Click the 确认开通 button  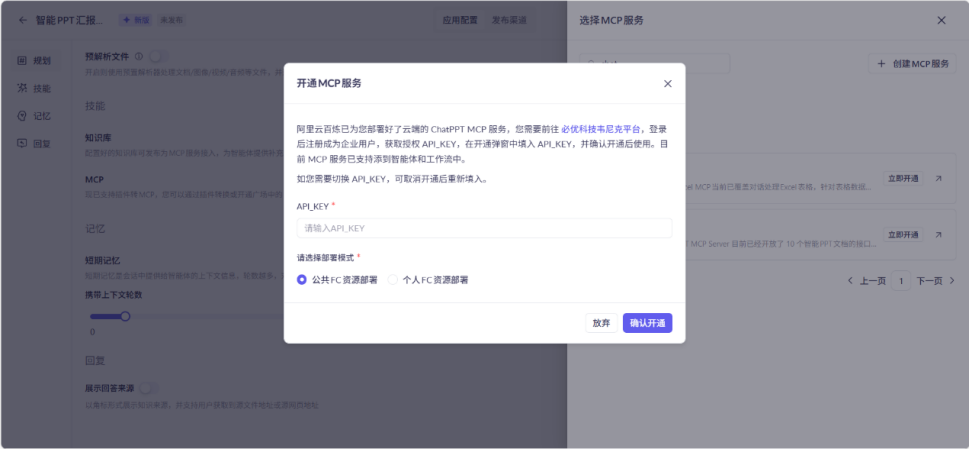point(648,323)
